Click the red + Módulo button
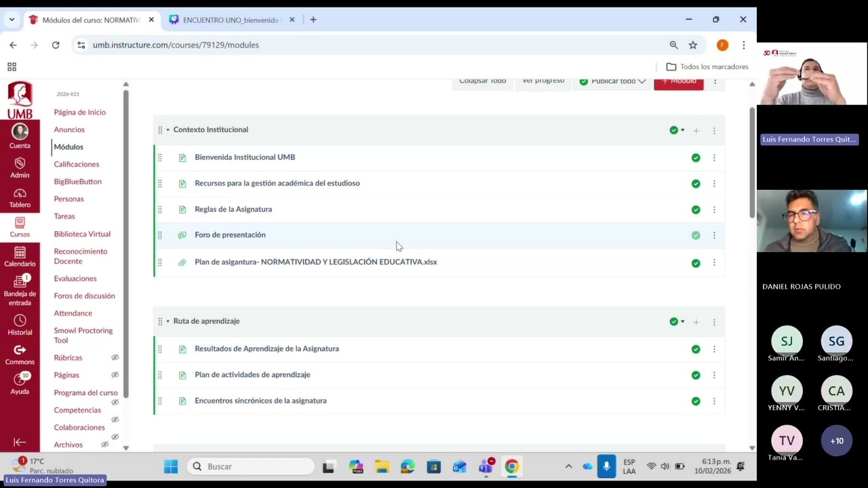Viewport: 868px width, 488px height. (x=679, y=81)
